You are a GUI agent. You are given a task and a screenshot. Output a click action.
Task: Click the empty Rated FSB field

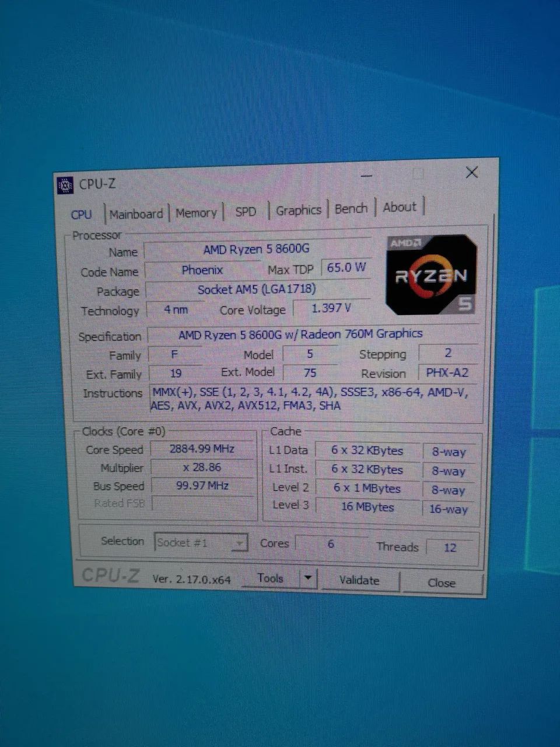point(202,504)
